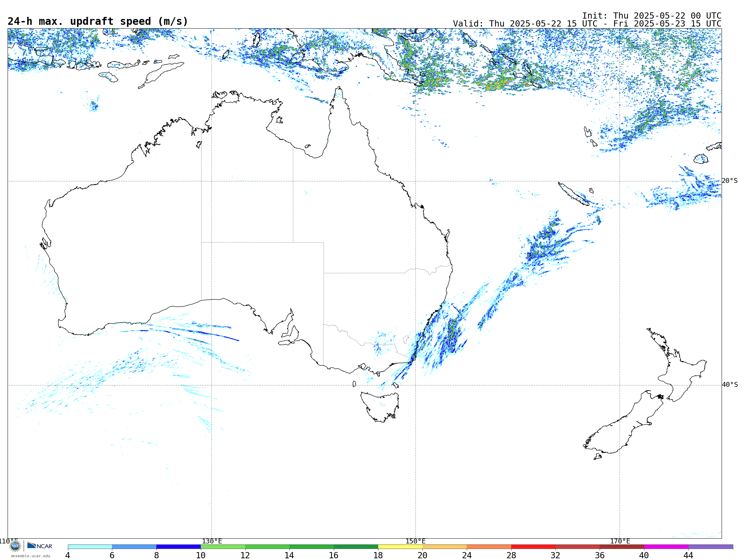
Task: Click the orange 24-28 color swatch
Action: coord(489,547)
